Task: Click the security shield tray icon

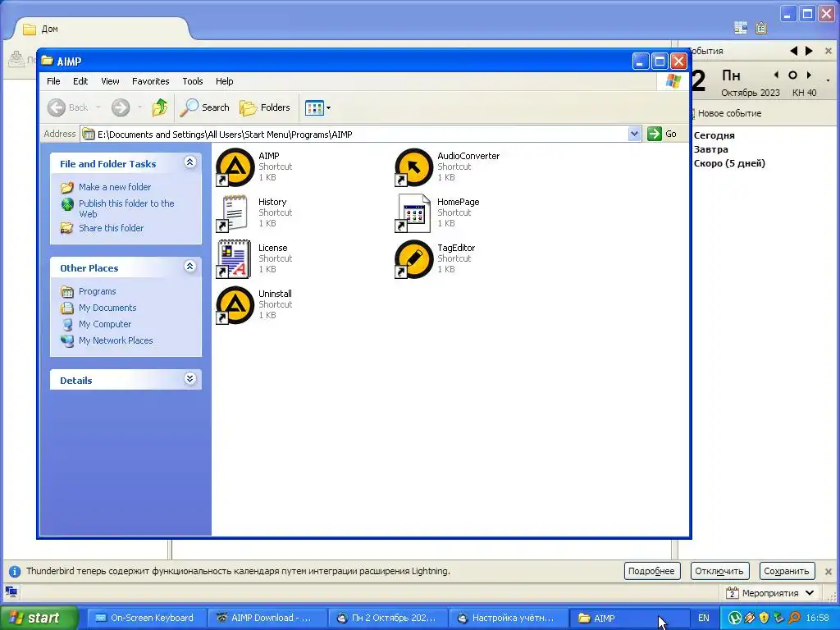Action: [x=764, y=619]
